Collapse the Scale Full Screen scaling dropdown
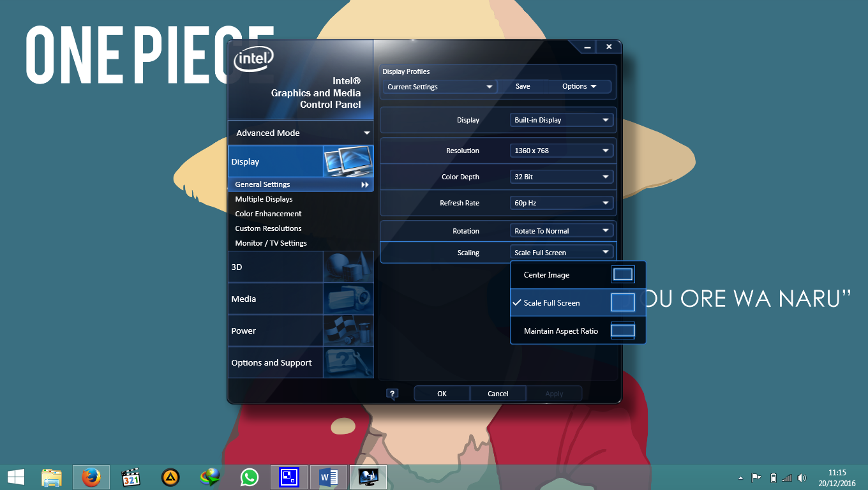This screenshot has height=490, width=868. click(562, 253)
